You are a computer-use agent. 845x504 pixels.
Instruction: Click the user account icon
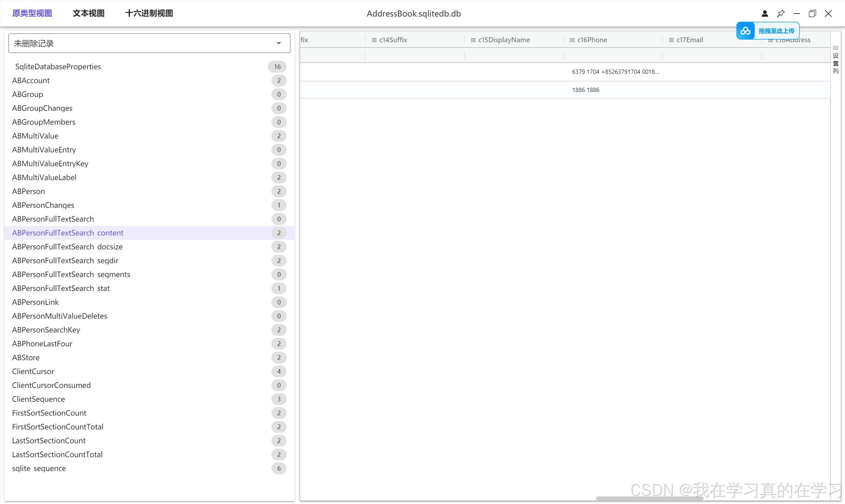pyautogui.click(x=764, y=14)
